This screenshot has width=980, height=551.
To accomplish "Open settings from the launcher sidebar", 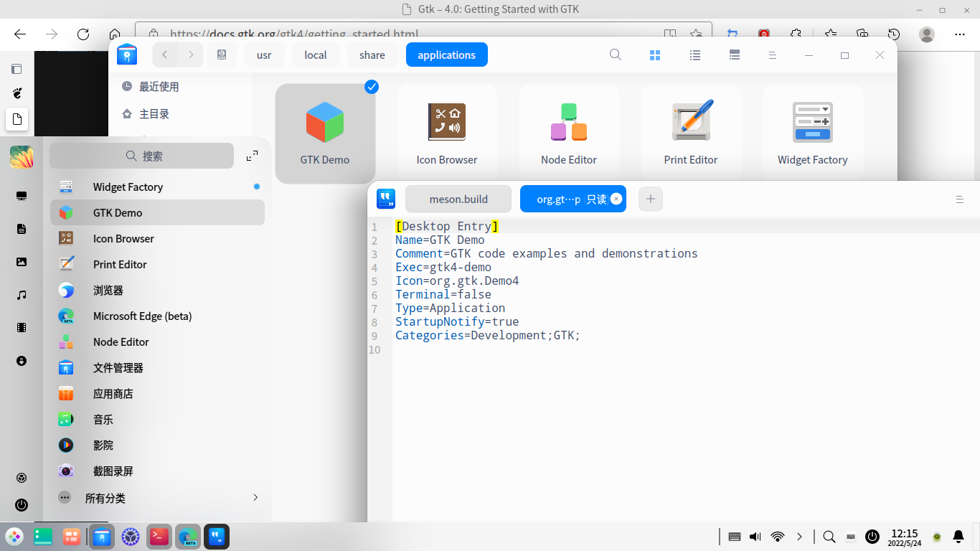I will pos(22,478).
